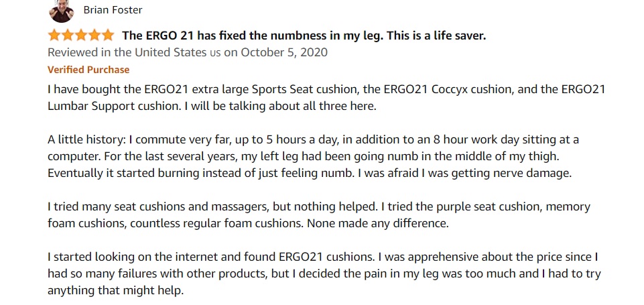Click the review date October 5, 2020
This screenshot has width=644, height=305.
tap(284, 52)
